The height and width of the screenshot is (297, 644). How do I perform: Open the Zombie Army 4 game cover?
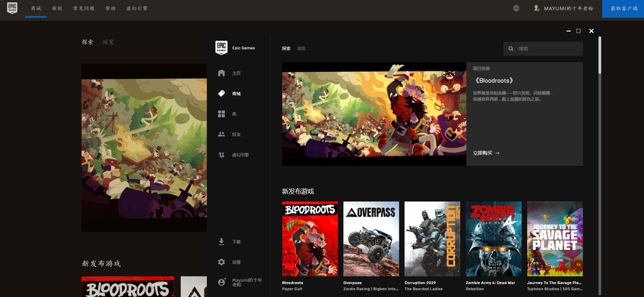coord(494,239)
